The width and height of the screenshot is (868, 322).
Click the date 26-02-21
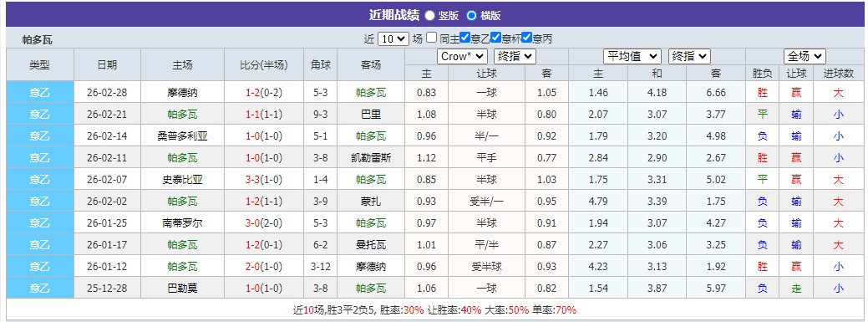107,115
